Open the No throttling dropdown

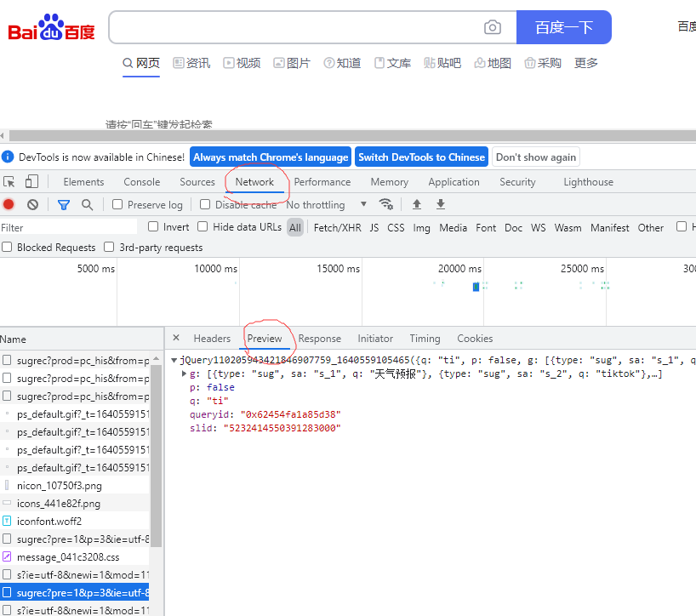pyautogui.click(x=327, y=204)
